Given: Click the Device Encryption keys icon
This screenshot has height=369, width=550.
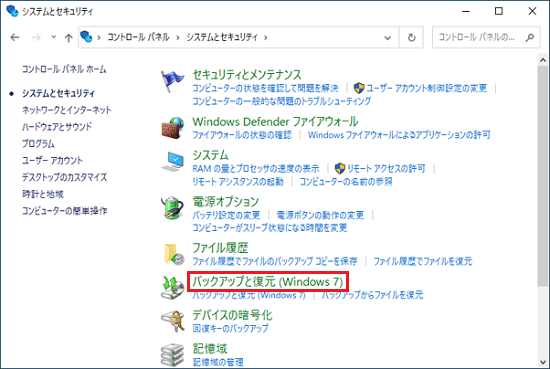Looking at the screenshot, I should click(172, 321).
